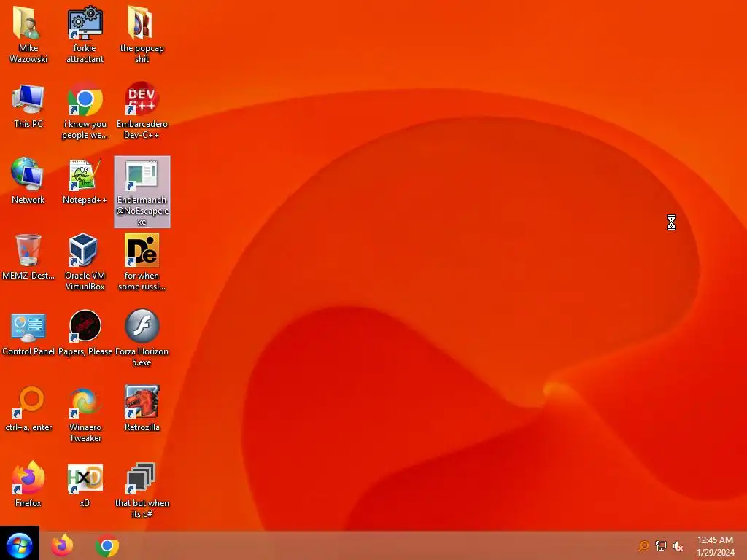The height and width of the screenshot is (560, 747).
Task: Open the network tray icon
Action: [x=661, y=545]
